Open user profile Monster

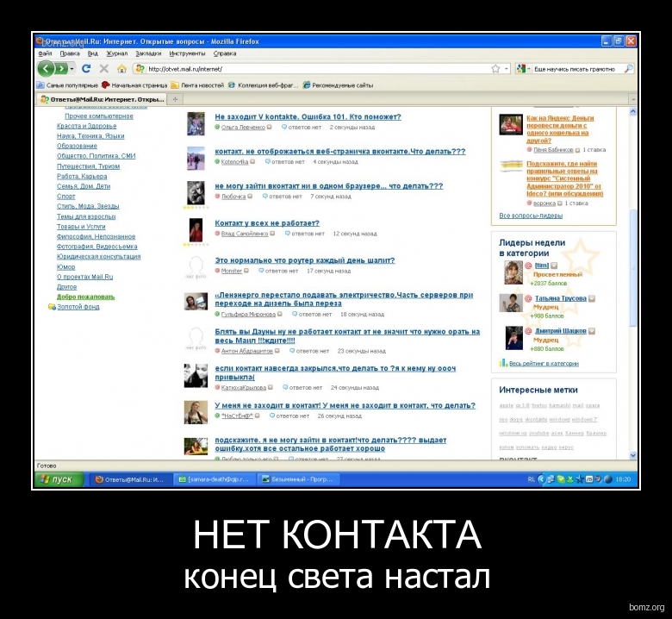tap(232, 271)
